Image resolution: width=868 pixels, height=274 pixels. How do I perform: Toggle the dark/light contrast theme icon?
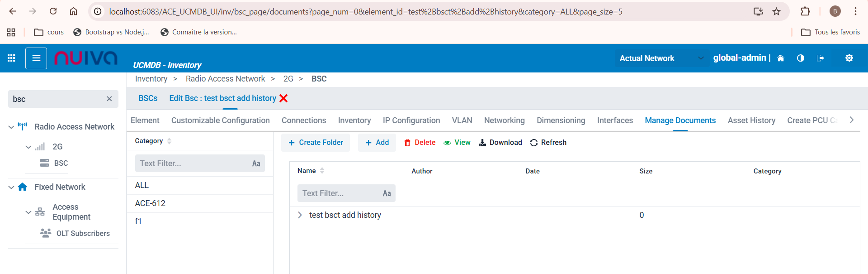tap(800, 58)
